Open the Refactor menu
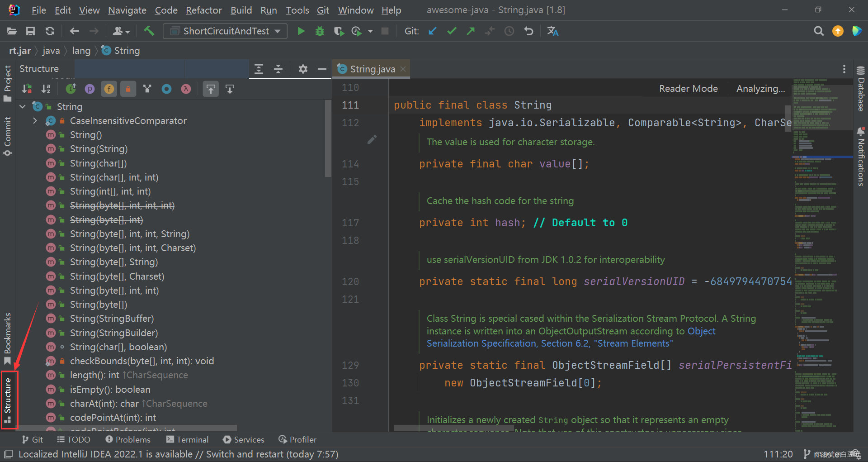The height and width of the screenshot is (462, 868). [x=204, y=10]
